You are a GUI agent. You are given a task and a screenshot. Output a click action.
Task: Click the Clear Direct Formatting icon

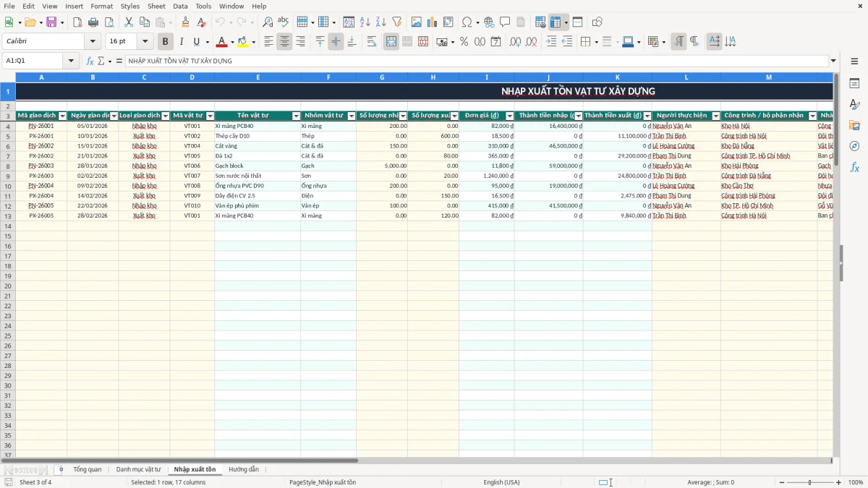point(202,22)
